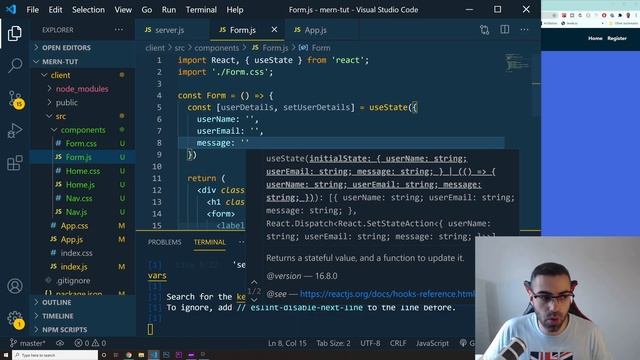Open the Extensions view icon
This screenshot has height=360, width=640.
click(15, 163)
